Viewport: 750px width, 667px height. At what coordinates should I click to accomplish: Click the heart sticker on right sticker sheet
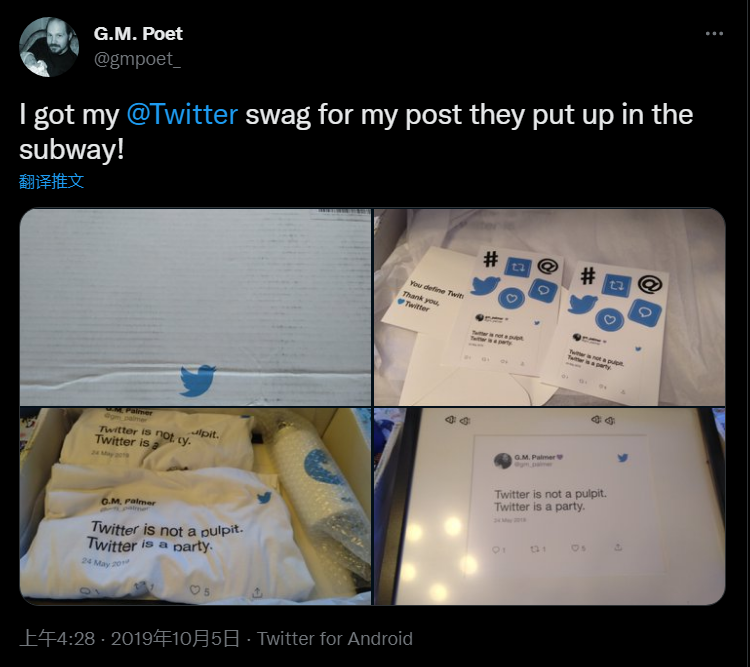609,320
